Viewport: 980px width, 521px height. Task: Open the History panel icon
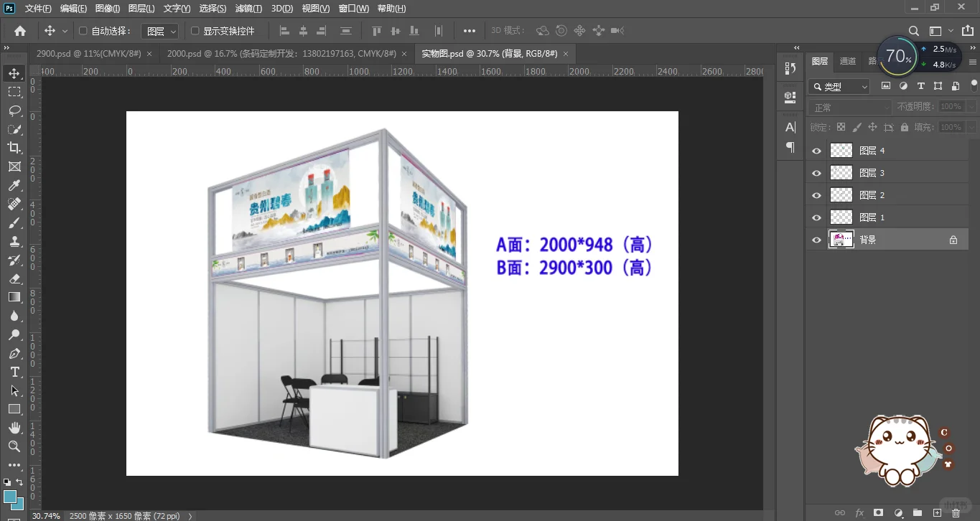[790, 68]
